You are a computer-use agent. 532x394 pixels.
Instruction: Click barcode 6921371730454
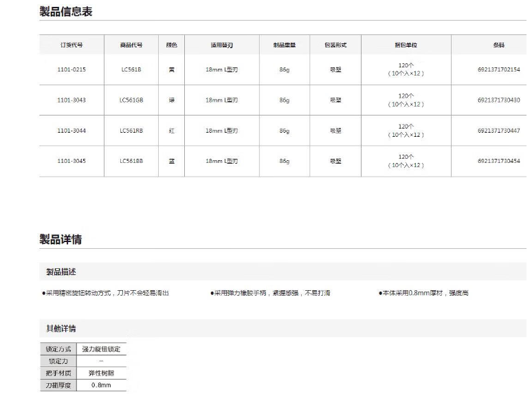coord(498,161)
